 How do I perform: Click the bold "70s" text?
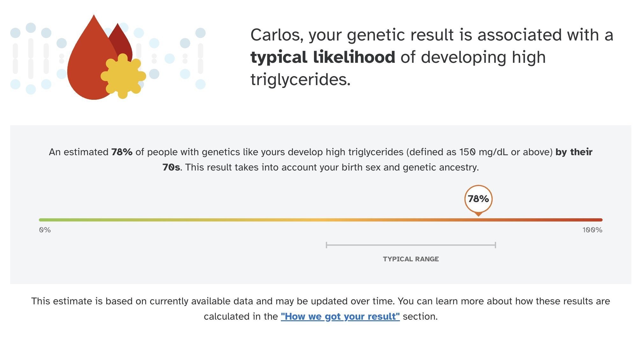[171, 167]
